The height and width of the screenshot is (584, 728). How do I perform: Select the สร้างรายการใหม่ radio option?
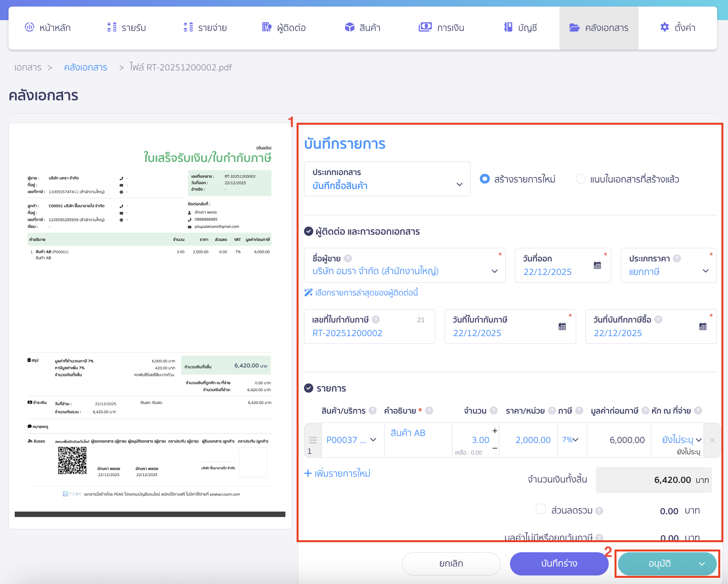(484, 179)
